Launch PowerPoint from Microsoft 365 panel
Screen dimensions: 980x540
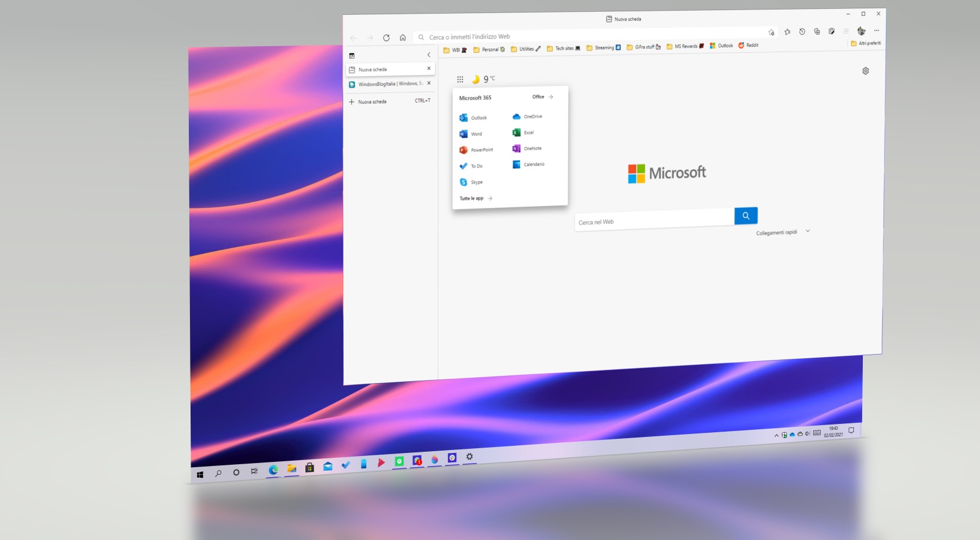coord(476,150)
